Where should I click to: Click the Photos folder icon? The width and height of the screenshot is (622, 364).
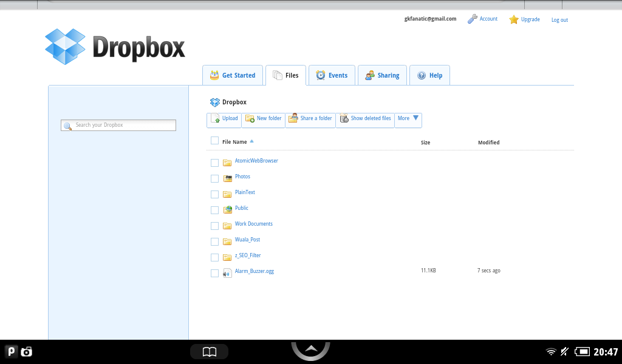coord(228,178)
